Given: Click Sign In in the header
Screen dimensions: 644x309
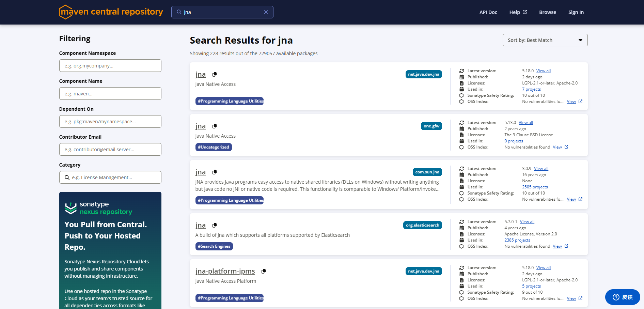Looking at the screenshot, I should [576, 12].
